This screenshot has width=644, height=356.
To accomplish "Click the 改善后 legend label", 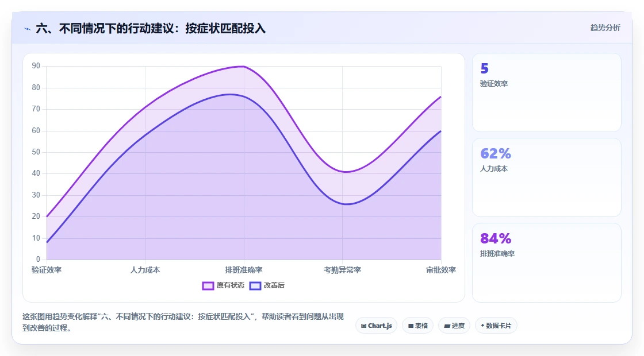I will (x=274, y=285).
